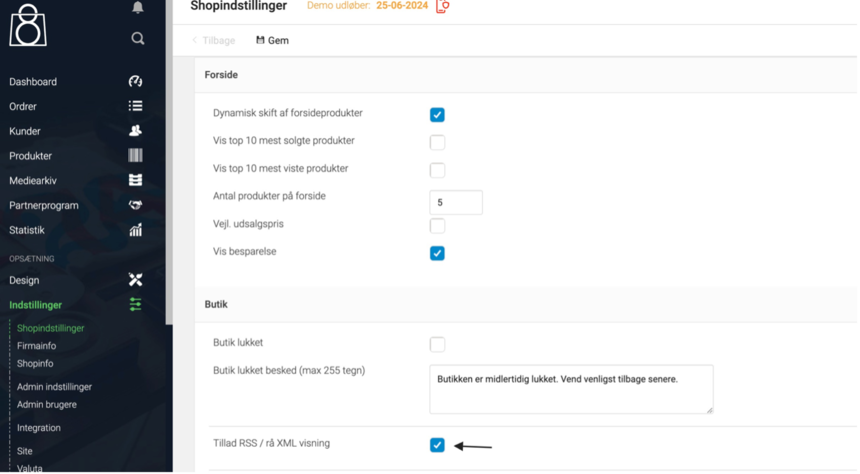
Task: Enable Vis top 10 mest solgte produkter
Action: (437, 142)
